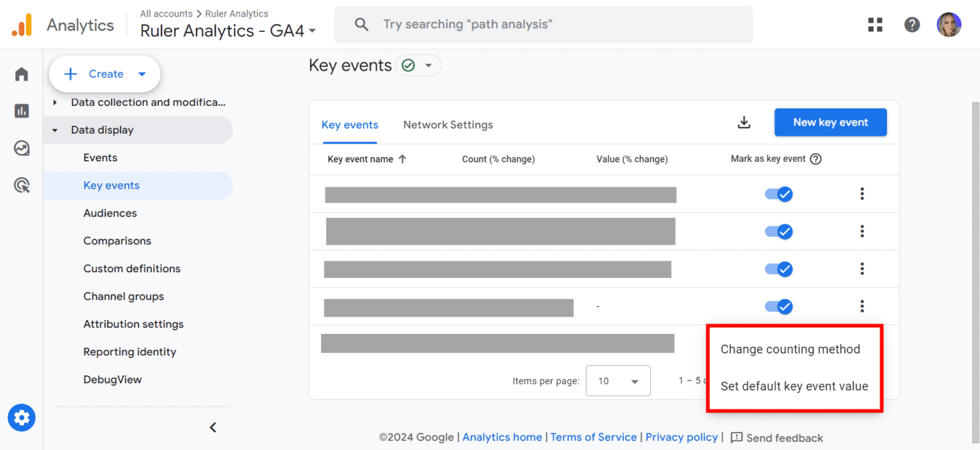Turn off marking for the second key event
This screenshot has width=980, height=450.
(778, 231)
